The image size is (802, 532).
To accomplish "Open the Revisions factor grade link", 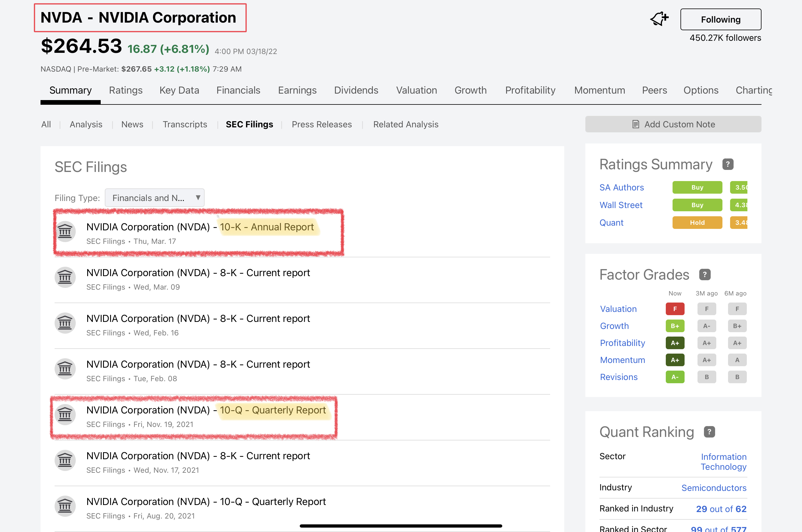I will (619, 376).
